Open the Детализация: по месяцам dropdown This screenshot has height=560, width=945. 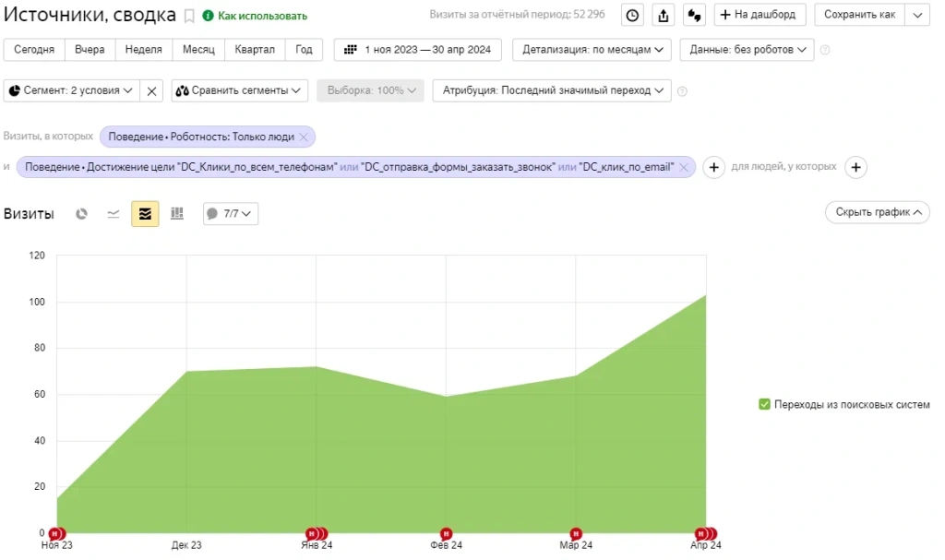pyautogui.click(x=592, y=50)
